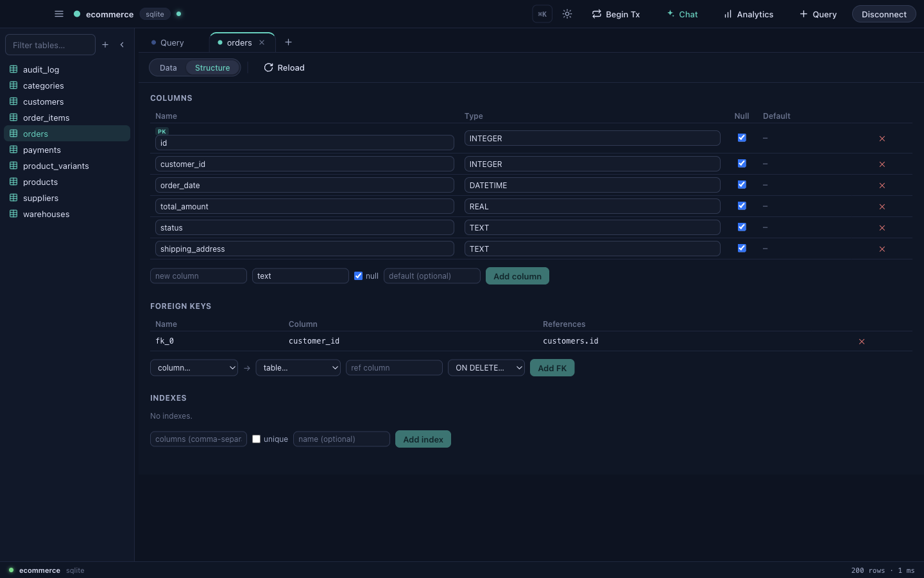Click the sqlite badge in header
This screenshot has height=578, width=924.
coord(155,14)
